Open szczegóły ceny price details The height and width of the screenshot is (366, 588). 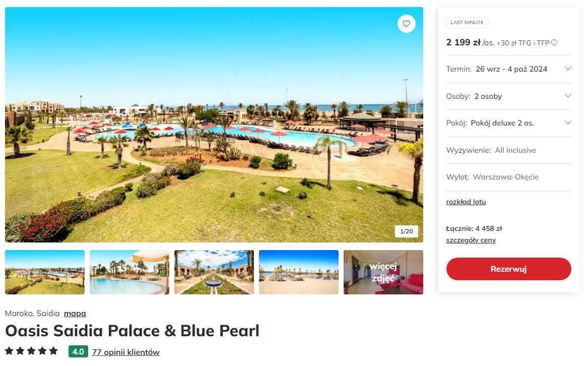click(x=471, y=240)
